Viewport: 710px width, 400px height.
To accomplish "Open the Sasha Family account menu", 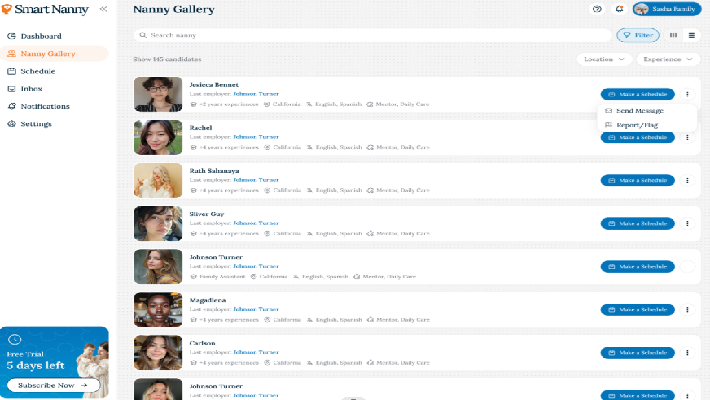I will pyautogui.click(x=667, y=9).
